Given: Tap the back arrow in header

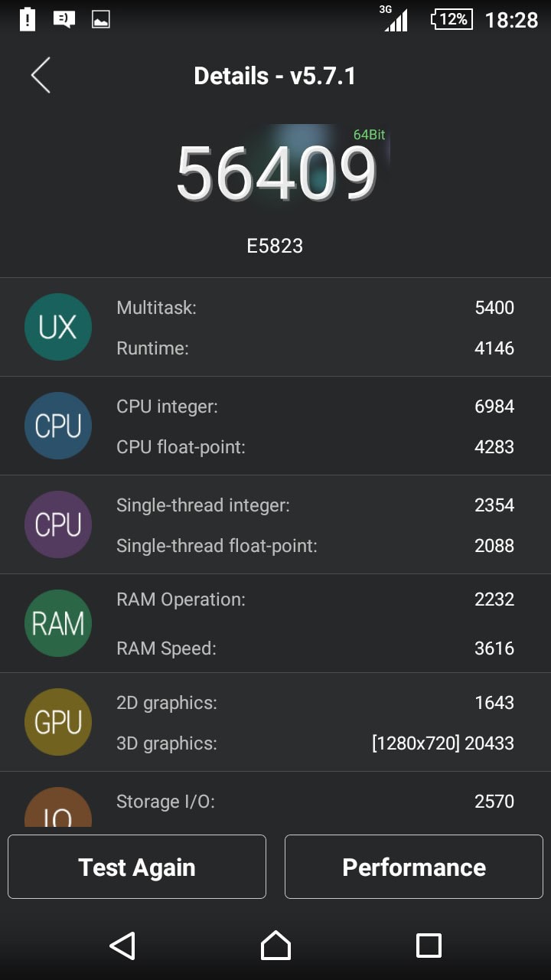Looking at the screenshot, I should point(41,75).
